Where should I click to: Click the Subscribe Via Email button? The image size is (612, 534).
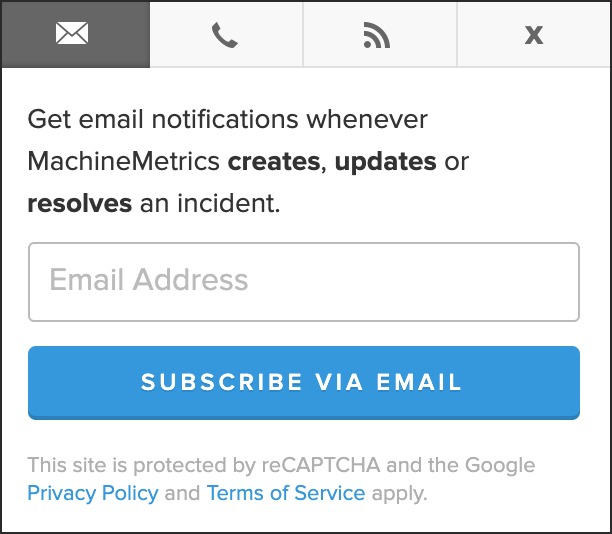(304, 383)
